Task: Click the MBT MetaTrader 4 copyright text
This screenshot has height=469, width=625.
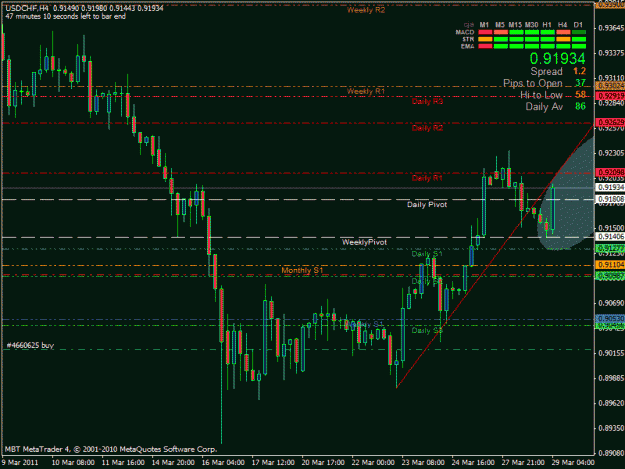Action: pos(111,449)
